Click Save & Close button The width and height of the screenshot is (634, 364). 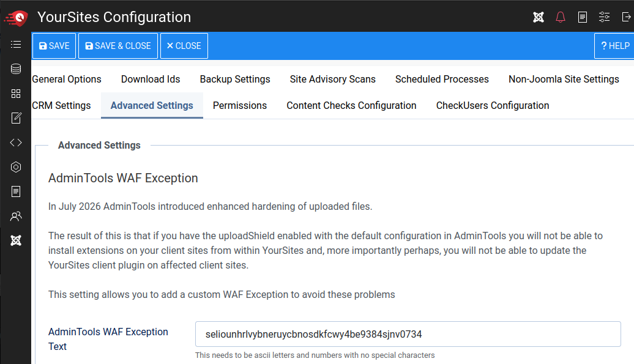coord(118,46)
